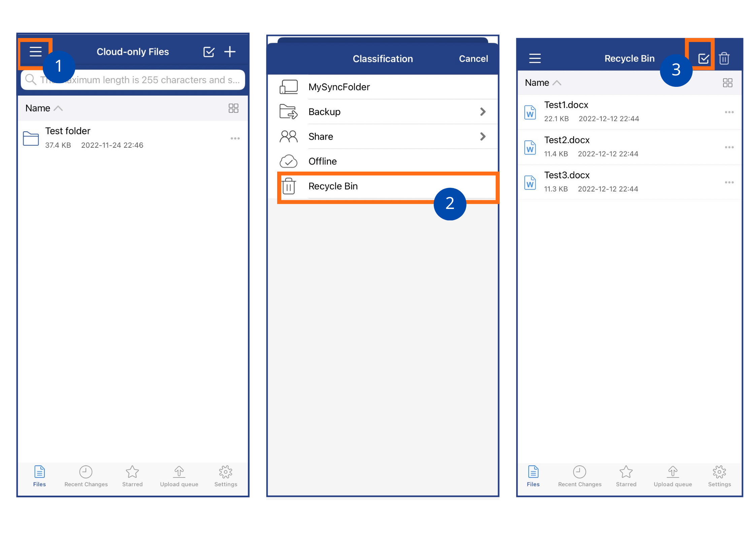
Task: Sort by Name in Cloud-only Files list
Action: (x=44, y=108)
